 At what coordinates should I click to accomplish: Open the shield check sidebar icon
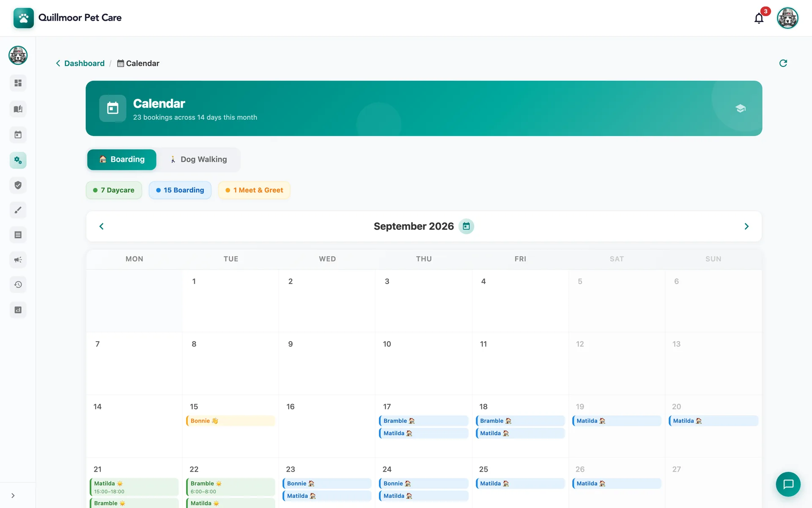point(18,185)
